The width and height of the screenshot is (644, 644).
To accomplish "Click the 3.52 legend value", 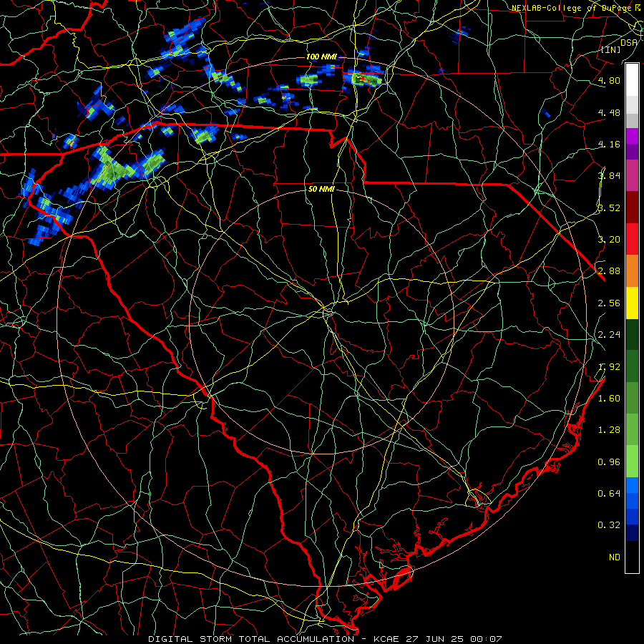I will click(609, 208).
